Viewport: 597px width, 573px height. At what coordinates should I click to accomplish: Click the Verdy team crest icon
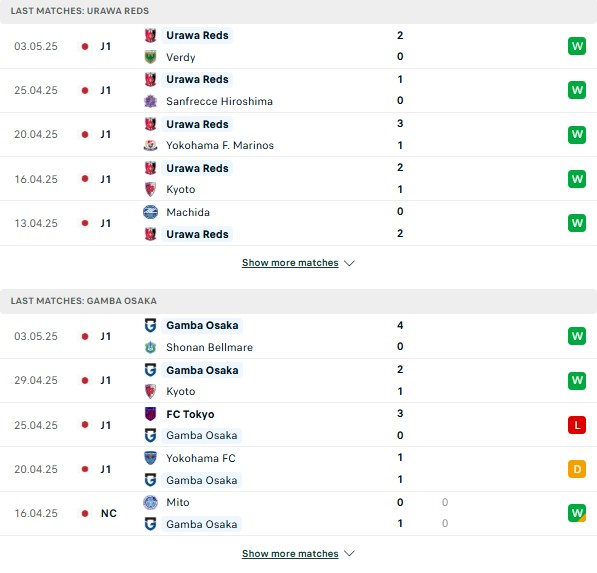pyautogui.click(x=150, y=57)
